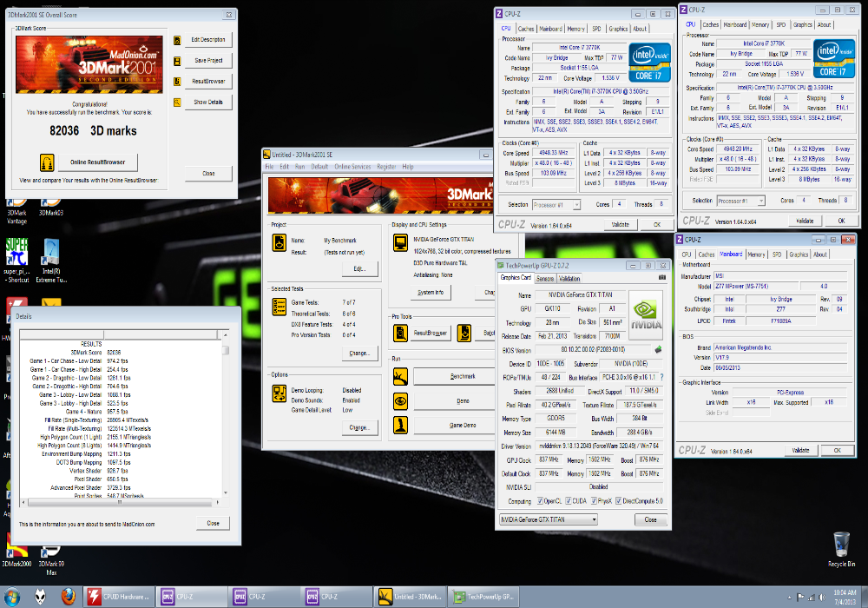
Task: Click the Show Details magnifier icon
Action: 177,102
